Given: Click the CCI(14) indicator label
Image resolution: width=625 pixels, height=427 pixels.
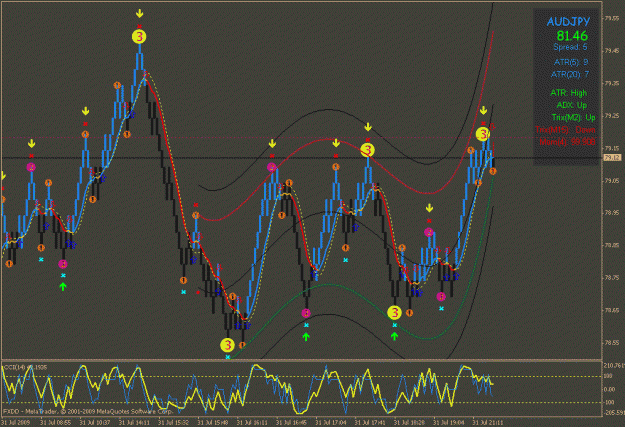Looking at the screenshot, I should pos(25,367).
